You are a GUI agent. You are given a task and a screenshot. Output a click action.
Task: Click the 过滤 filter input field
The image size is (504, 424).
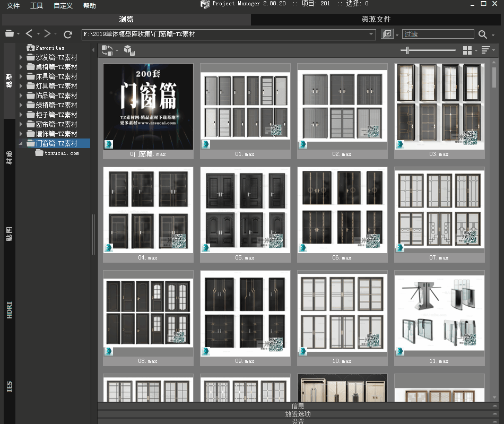[438, 34]
